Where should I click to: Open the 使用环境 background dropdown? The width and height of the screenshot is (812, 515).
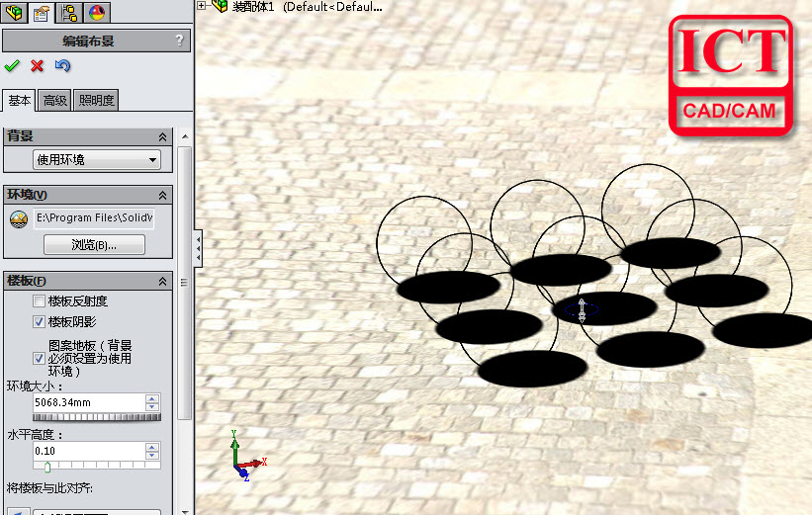97,160
